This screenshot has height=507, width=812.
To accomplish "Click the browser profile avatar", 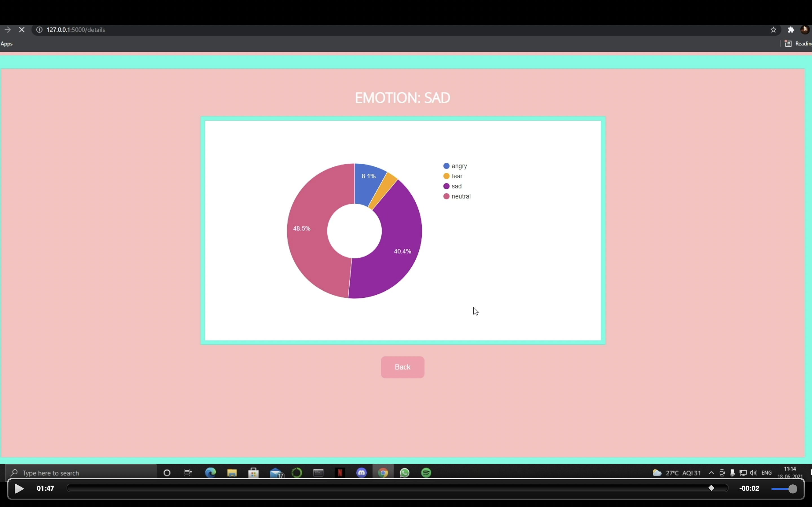I will click(805, 30).
